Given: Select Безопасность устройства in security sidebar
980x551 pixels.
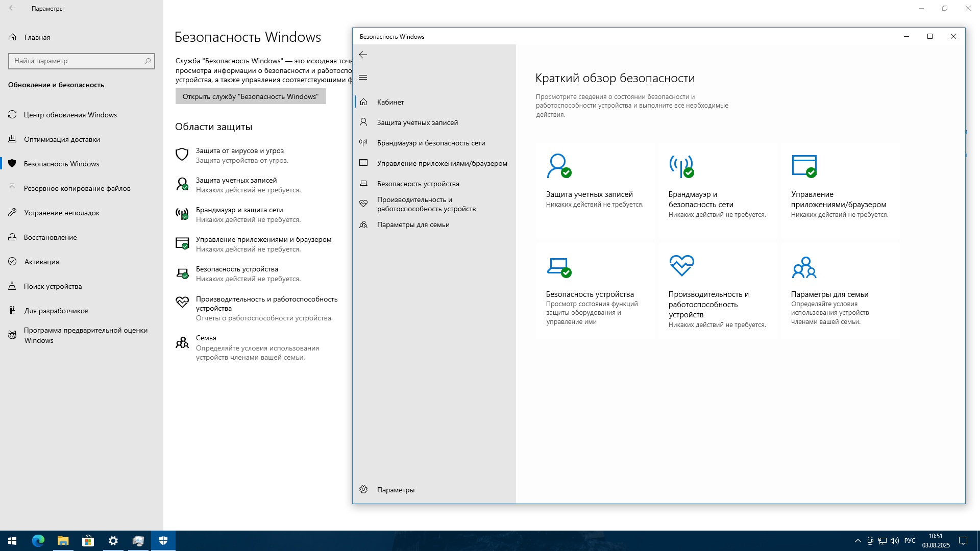Looking at the screenshot, I should click(434, 184).
